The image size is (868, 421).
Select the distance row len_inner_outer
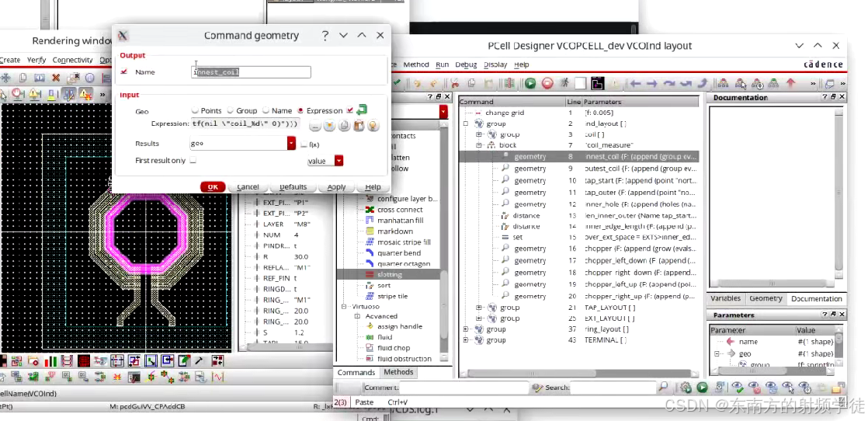pyautogui.click(x=578, y=215)
